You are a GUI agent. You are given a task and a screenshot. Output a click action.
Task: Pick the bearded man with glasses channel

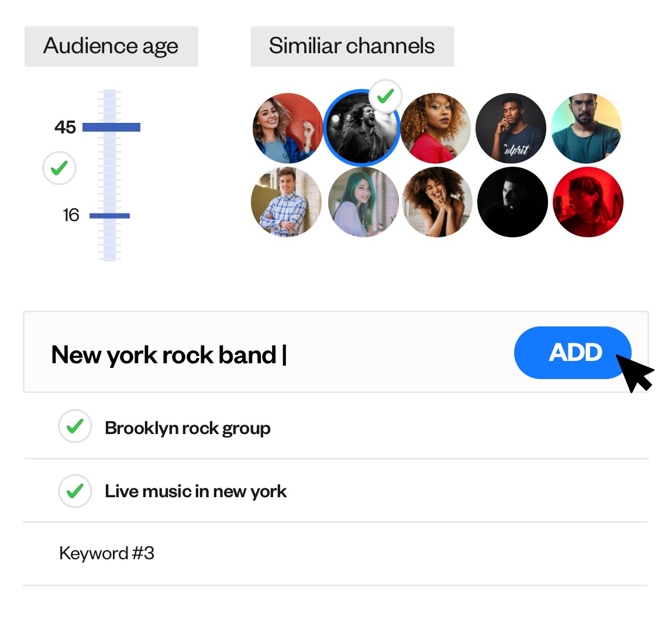tap(586, 128)
